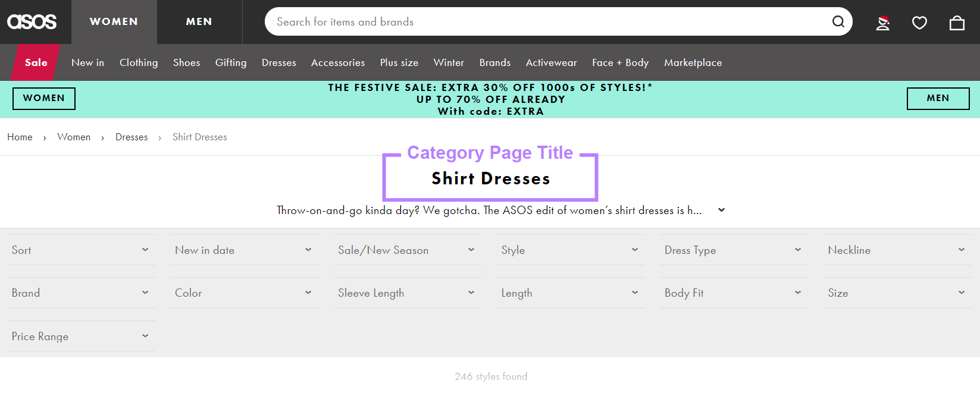Screen dimensions: 980x396
Task: Open the Dresses navigation menu
Action: tap(279, 62)
